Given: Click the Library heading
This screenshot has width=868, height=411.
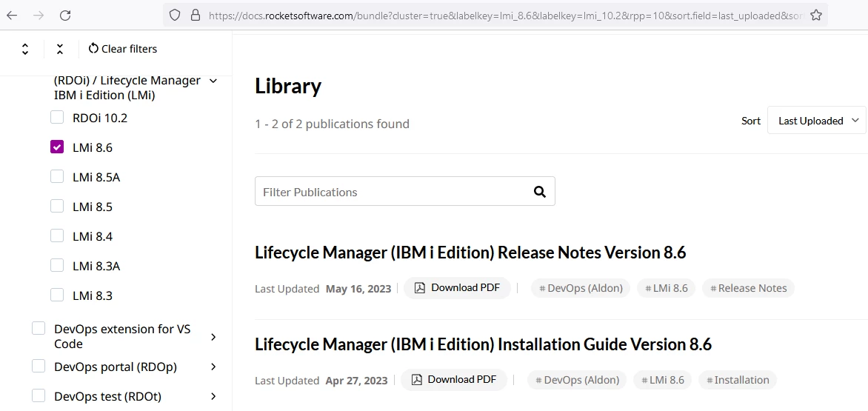Looking at the screenshot, I should 288,86.
